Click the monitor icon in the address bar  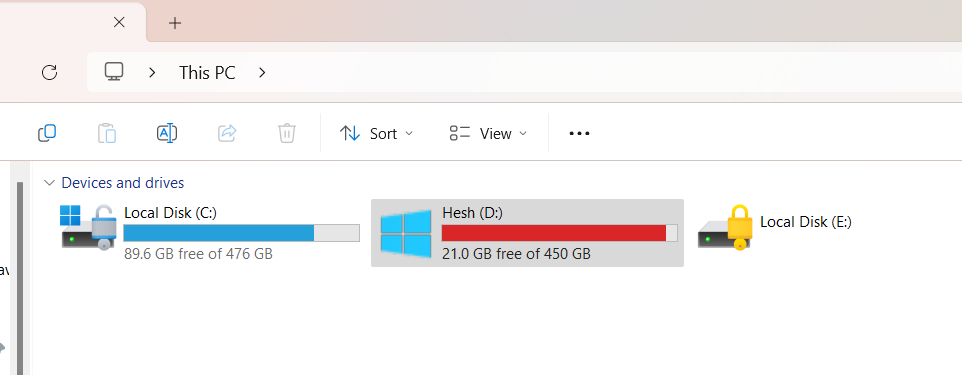coord(114,72)
